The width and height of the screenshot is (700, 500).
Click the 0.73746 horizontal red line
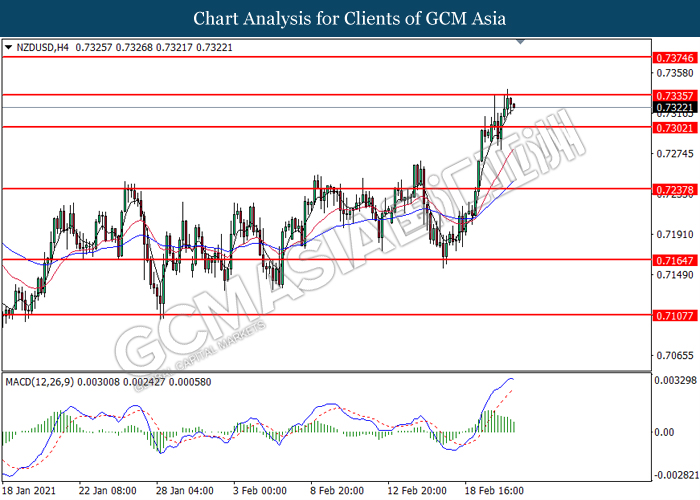327,57
